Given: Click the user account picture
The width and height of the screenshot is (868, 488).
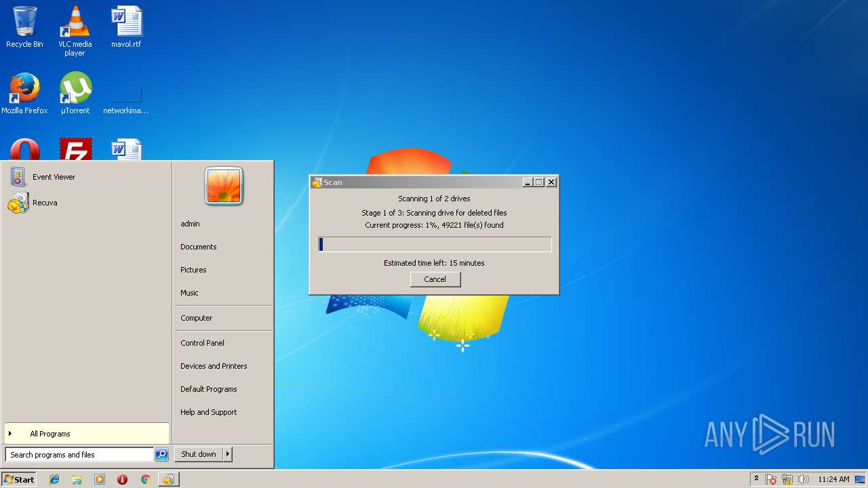Looking at the screenshot, I should click(x=224, y=186).
